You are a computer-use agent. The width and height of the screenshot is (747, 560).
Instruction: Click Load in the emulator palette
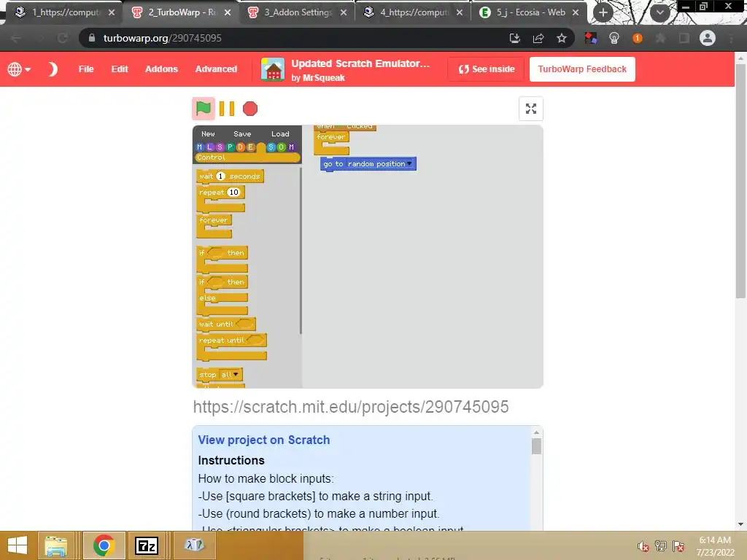[280, 134]
